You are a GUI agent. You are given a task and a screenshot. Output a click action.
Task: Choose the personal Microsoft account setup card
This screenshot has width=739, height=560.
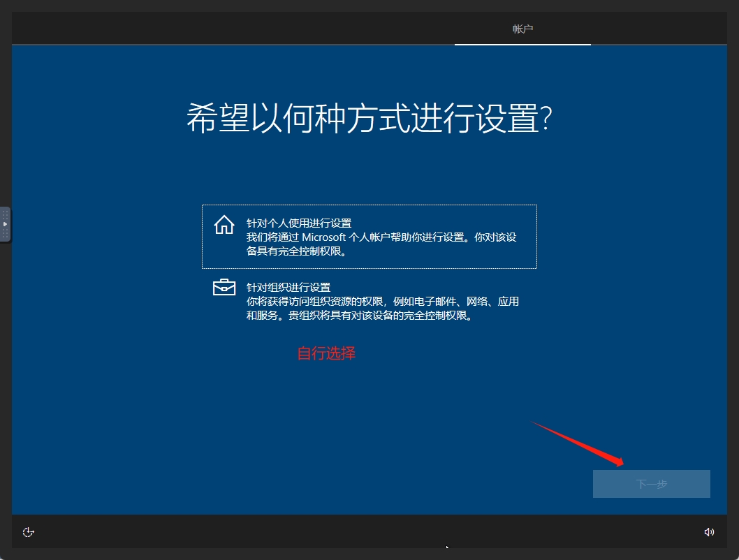[x=369, y=235]
